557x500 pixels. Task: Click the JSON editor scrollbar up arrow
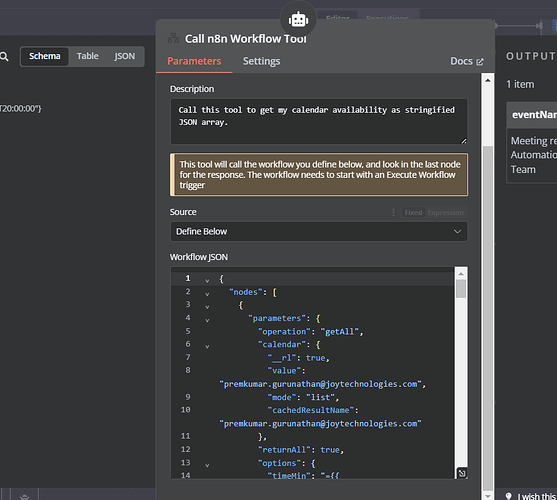(461, 273)
